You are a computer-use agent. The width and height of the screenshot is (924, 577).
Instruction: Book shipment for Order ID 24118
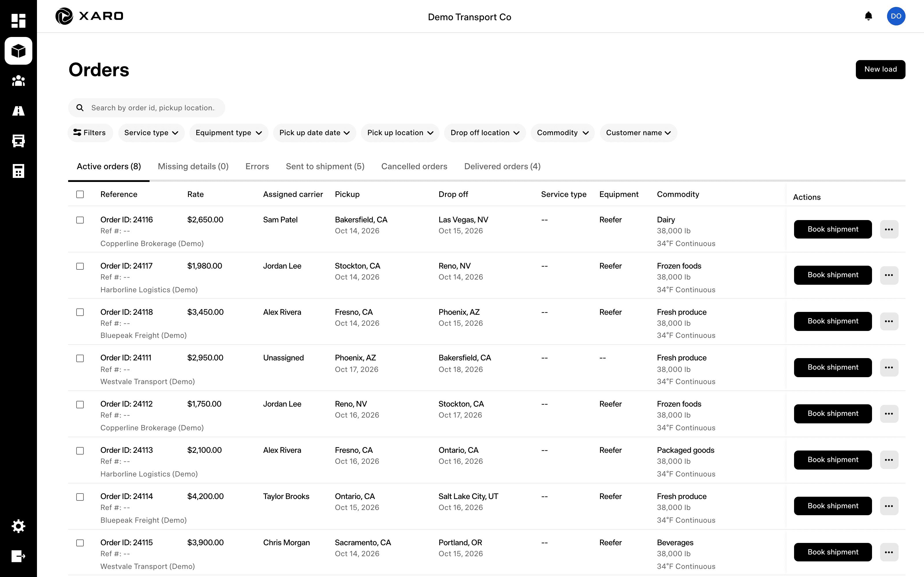coord(832,321)
